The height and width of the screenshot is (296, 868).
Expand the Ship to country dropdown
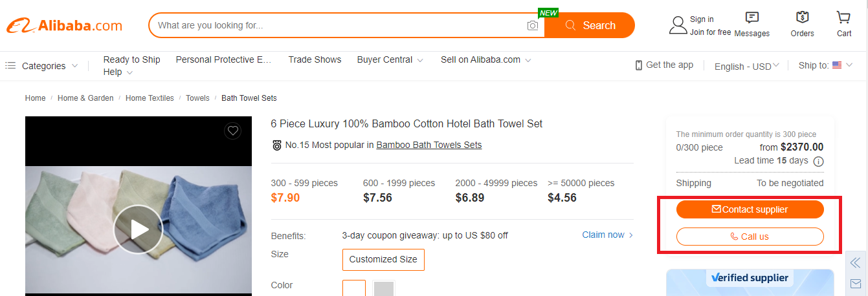pos(825,65)
